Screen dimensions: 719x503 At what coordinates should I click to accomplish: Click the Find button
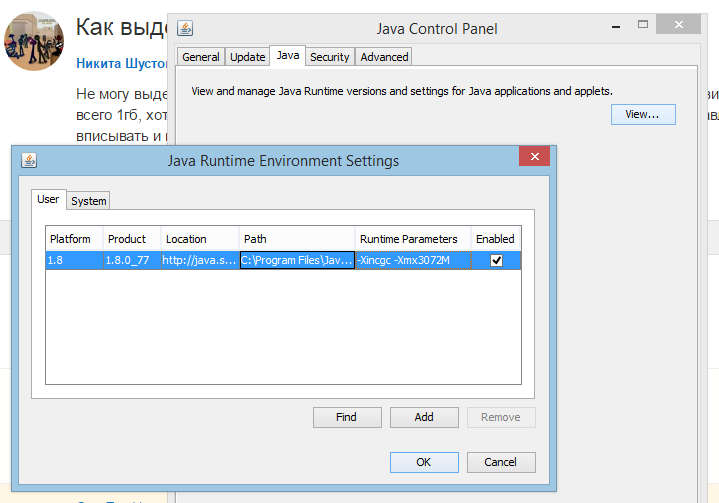point(346,417)
